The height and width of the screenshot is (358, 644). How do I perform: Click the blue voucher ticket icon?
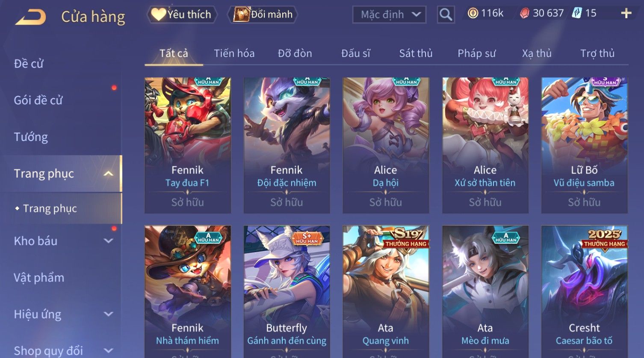577,13
